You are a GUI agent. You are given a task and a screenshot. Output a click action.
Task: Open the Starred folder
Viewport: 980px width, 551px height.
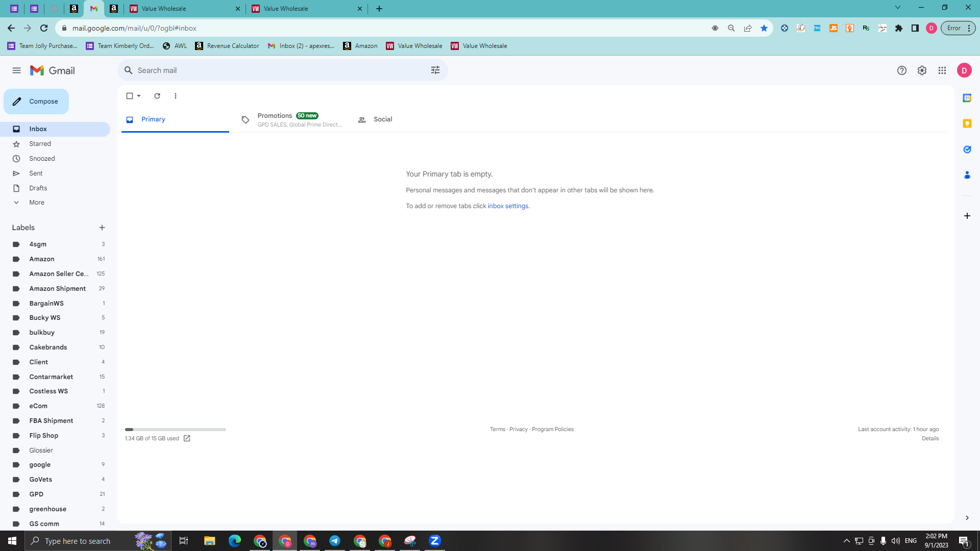[55, 144]
